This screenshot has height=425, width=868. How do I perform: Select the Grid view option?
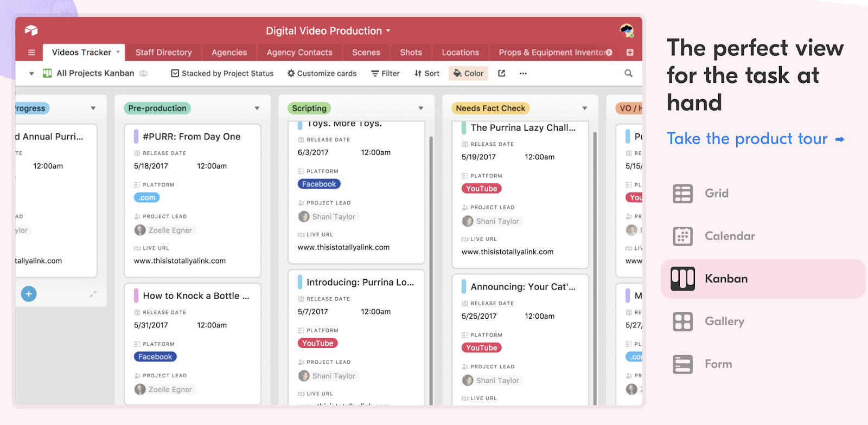(716, 194)
